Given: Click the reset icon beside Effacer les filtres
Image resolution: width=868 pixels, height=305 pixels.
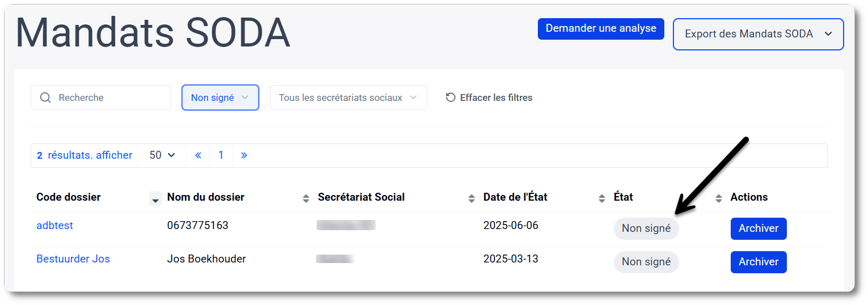Looking at the screenshot, I should (x=450, y=98).
